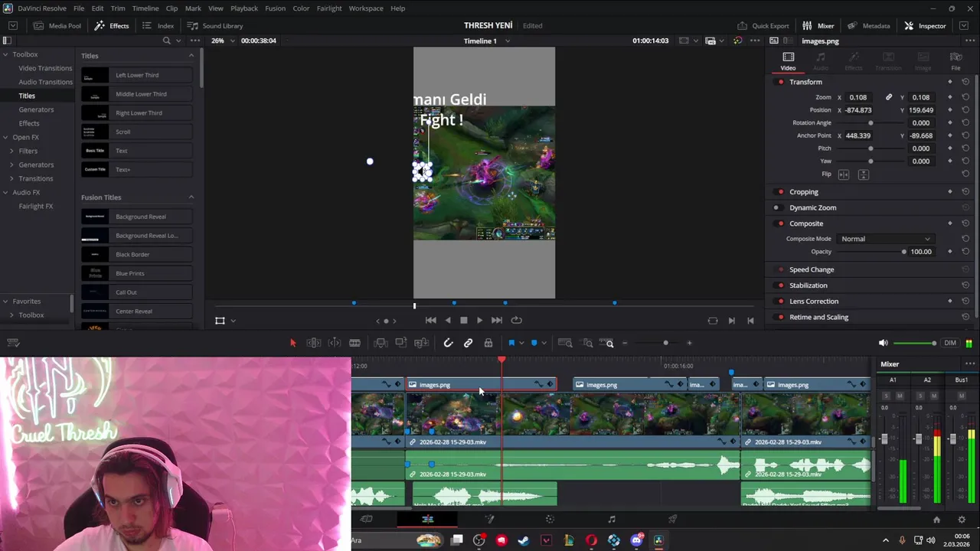This screenshot has height=551, width=980.
Task: Open the flag color dropdown arrow
Action: [521, 343]
